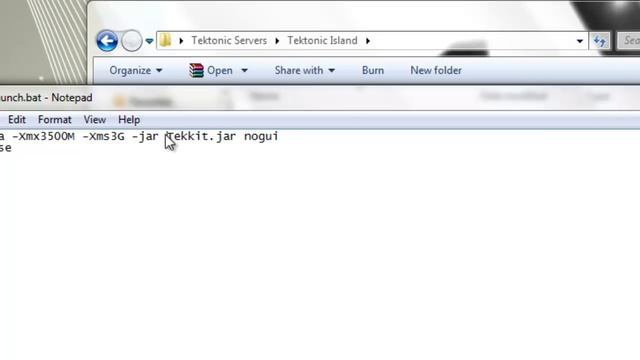The height and width of the screenshot is (360, 640).
Task: Click on '-Xms3G' text in Notepad
Action: tap(104, 136)
